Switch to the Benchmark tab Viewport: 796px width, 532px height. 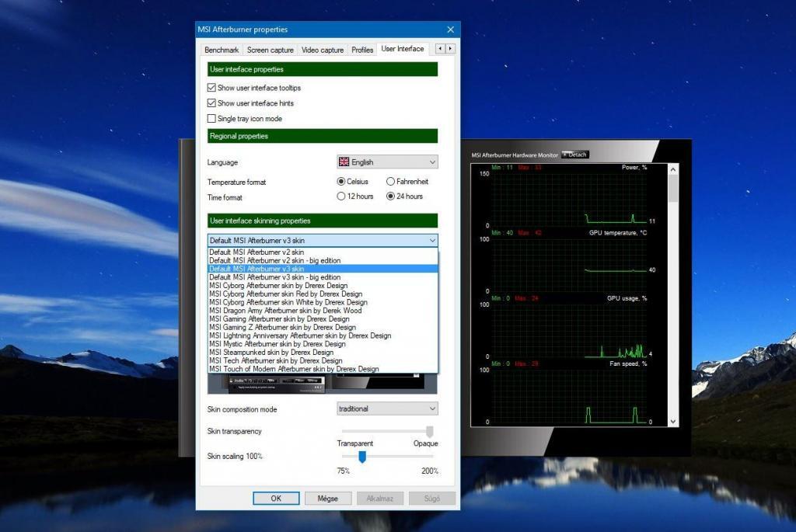click(x=222, y=50)
